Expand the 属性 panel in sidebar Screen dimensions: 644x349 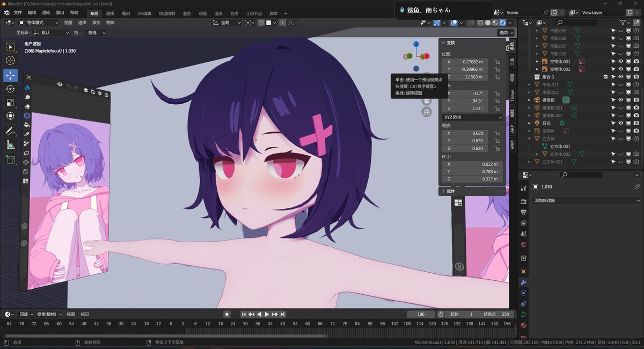pyautogui.click(x=451, y=191)
